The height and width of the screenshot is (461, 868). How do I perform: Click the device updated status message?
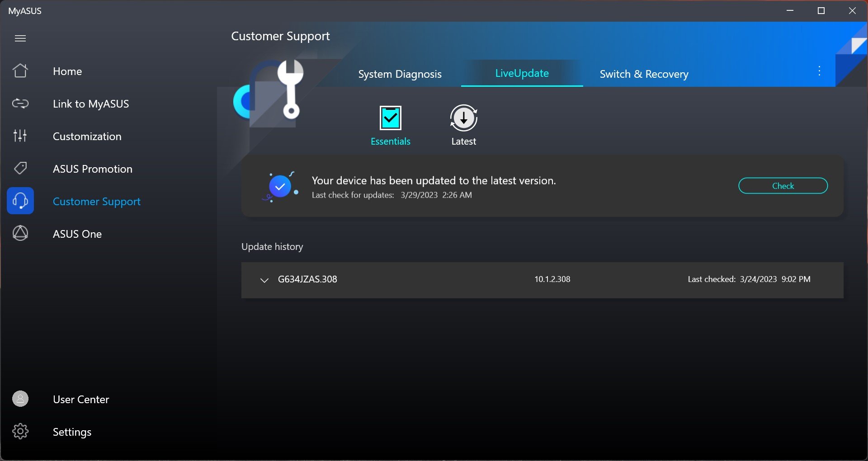tap(434, 181)
